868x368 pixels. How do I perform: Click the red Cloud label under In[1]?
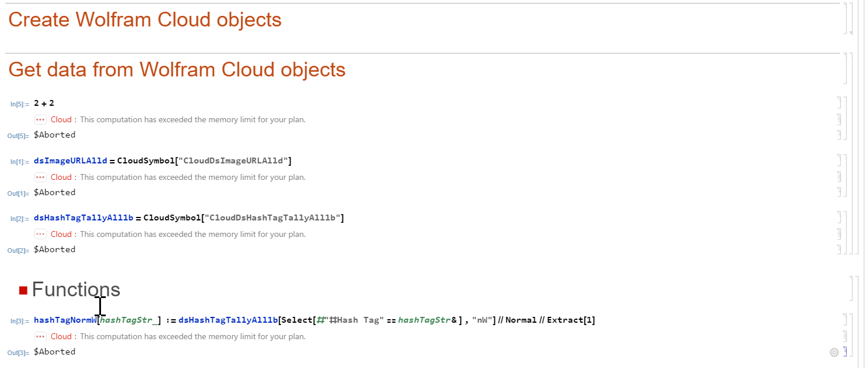click(x=61, y=177)
